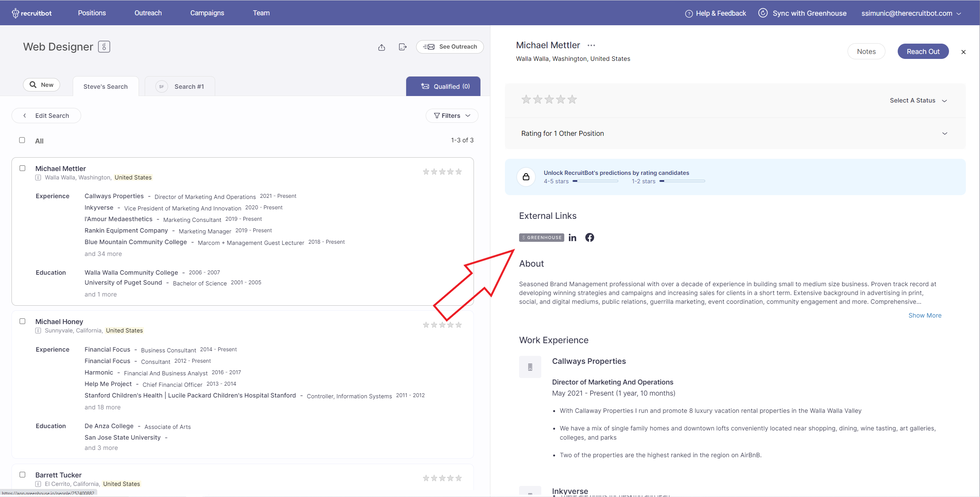Rate Michael Mettler five stars in detail panel
Screen dimensions: 980x497
[x=572, y=100]
